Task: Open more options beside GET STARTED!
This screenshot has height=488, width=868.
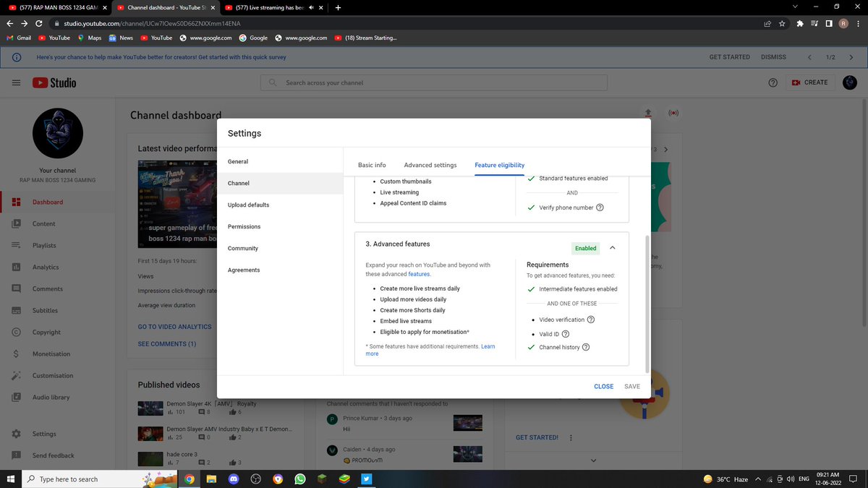Action: click(571, 438)
